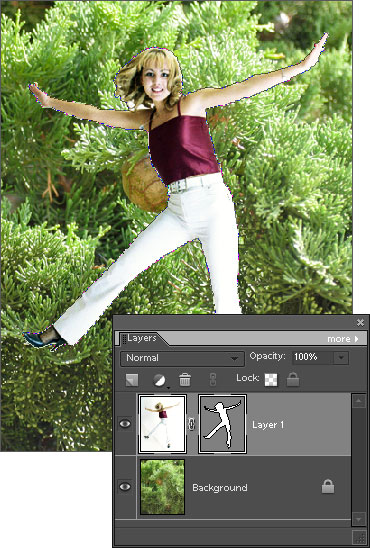Viewport: 370px width, 548px height.
Task: Toggle link between Layer 1 and mask
Action: 192,424
